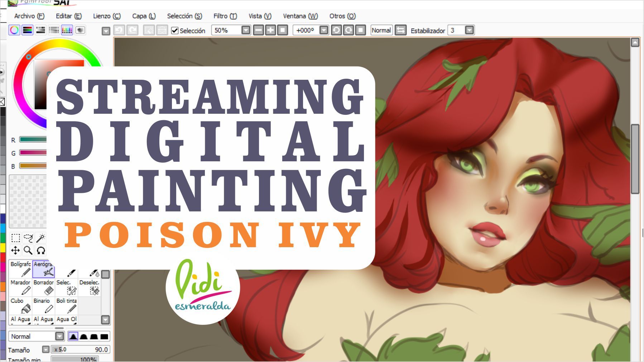Click the blue B channel slider
The width and height of the screenshot is (644, 362).
coord(33,166)
